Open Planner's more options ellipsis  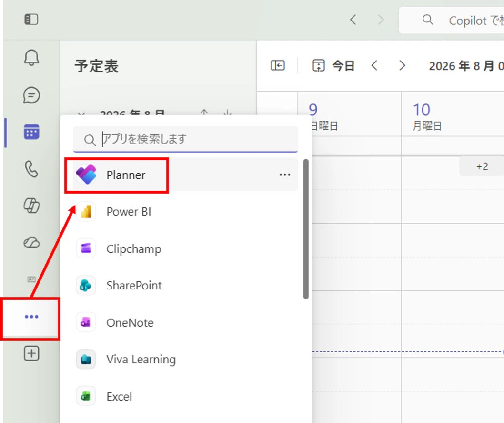point(285,175)
